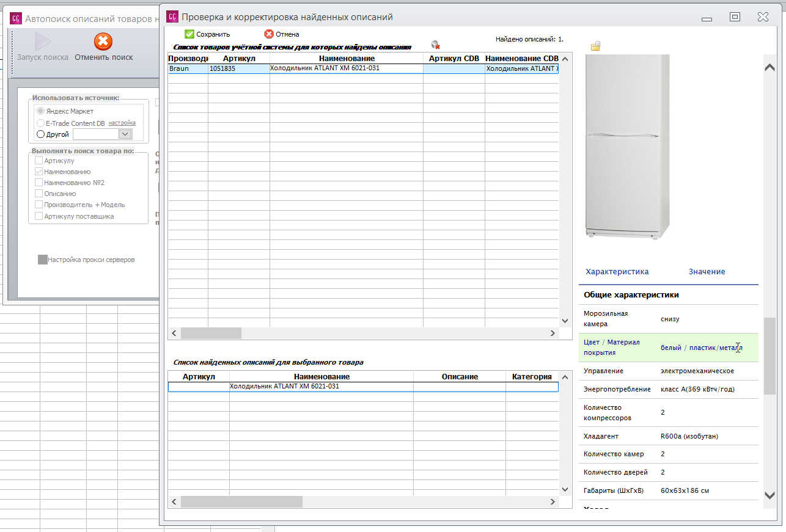Select the Другой source radio button
Image resolution: width=786 pixels, height=532 pixels.
tap(41, 134)
